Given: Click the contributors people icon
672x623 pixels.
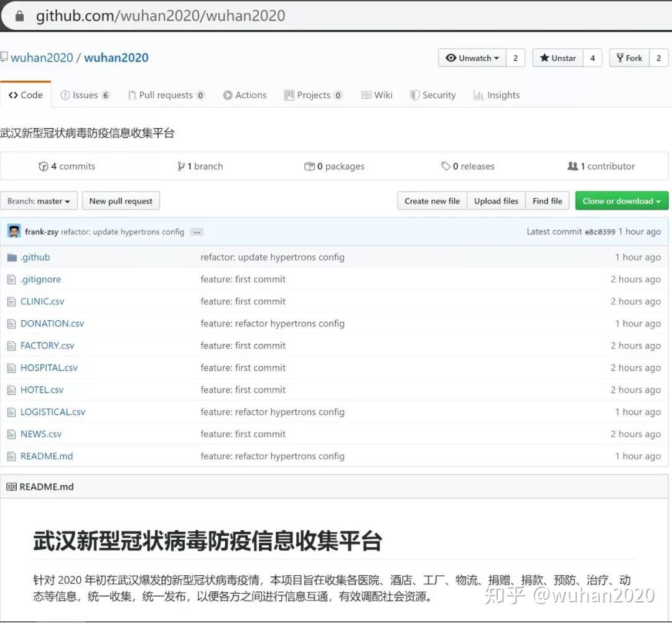Looking at the screenshot, I should point(573,166).
